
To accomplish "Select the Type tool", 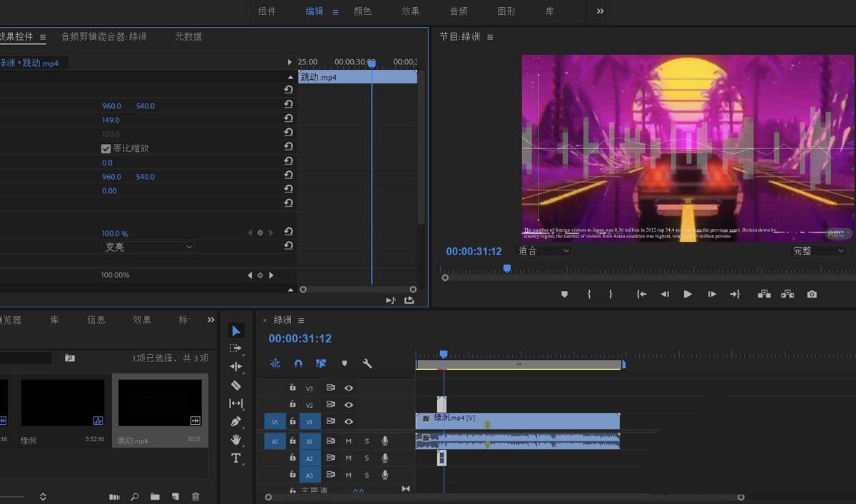I will [x=236, y=458].
